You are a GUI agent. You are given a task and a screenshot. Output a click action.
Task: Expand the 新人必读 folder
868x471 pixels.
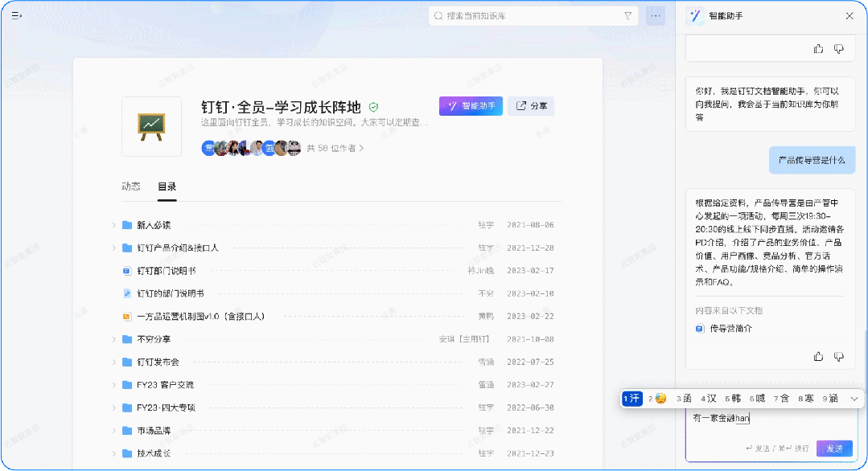(114, 225)
